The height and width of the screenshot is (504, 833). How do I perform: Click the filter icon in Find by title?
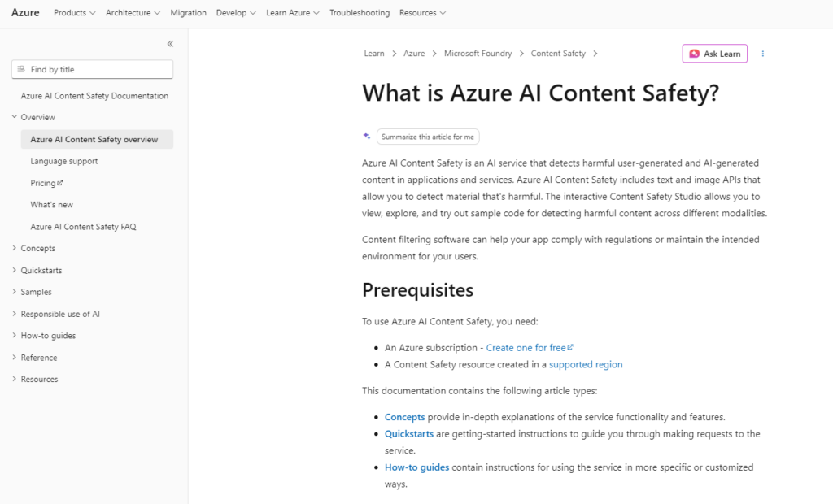pyautogui.click(x=21, y=69)
